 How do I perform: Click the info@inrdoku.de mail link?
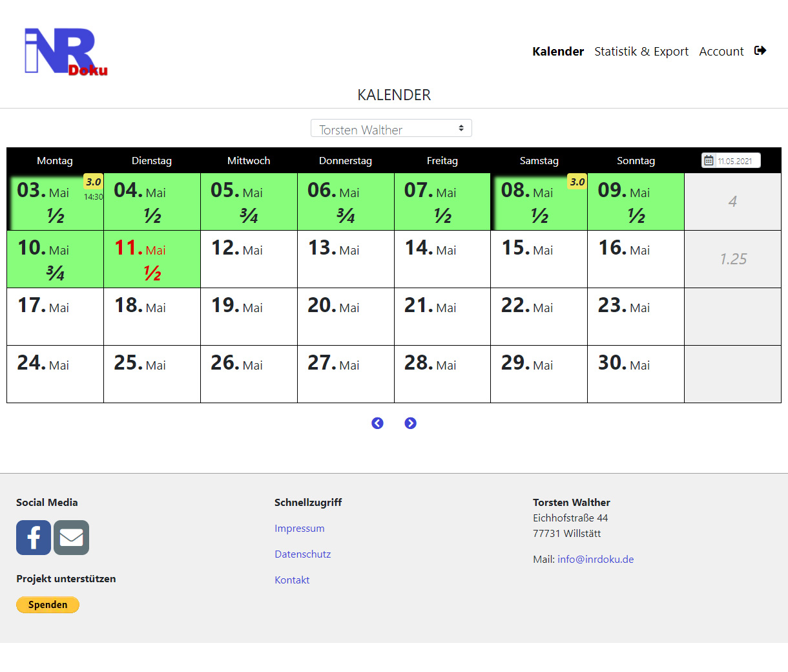[595, 560]
